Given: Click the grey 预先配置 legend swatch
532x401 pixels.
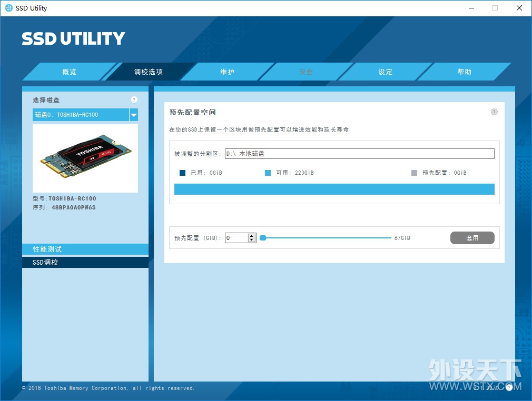Looking at the screenshot, I should [x=414, y=173].
